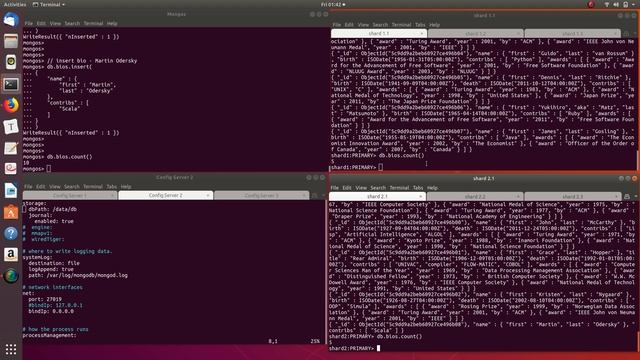The width and height of the screenshot is (640, 360).
Task: Show Applications grid in the dock
Action: [x=11, y=349]
